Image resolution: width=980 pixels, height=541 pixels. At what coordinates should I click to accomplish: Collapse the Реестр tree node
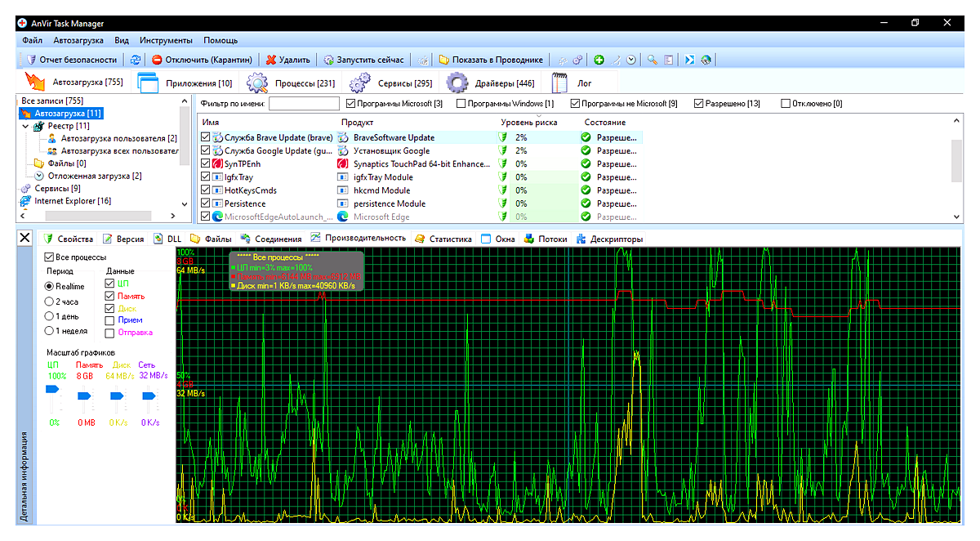pos(26,127)
